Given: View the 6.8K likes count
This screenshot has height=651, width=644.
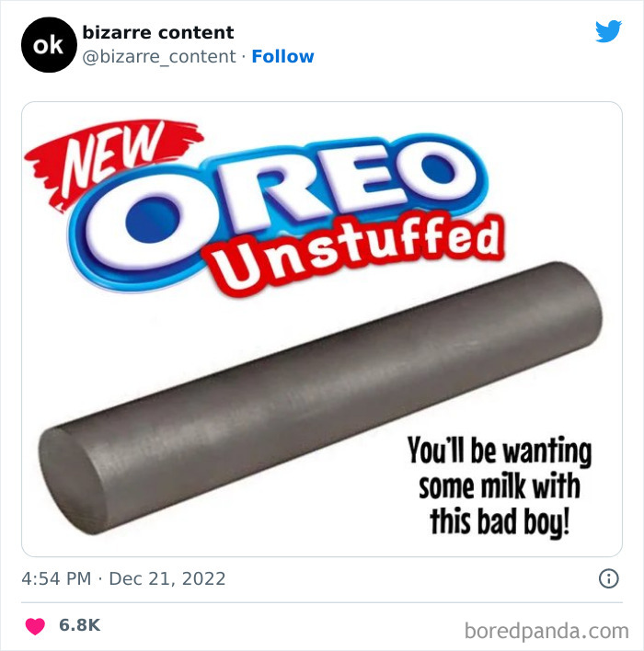Looking at the screenshot, I should (x=79, y=625).
